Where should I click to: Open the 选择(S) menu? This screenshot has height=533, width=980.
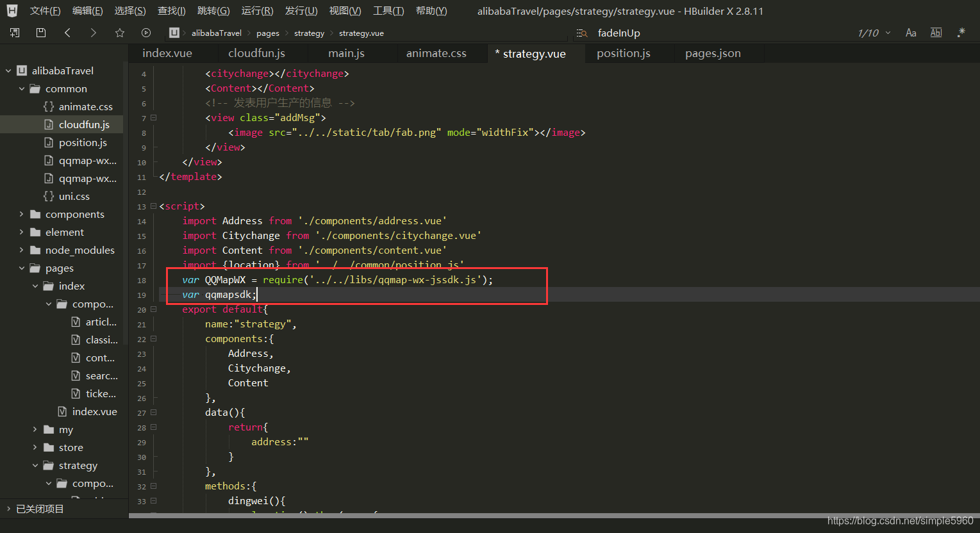tap(130, 11)
